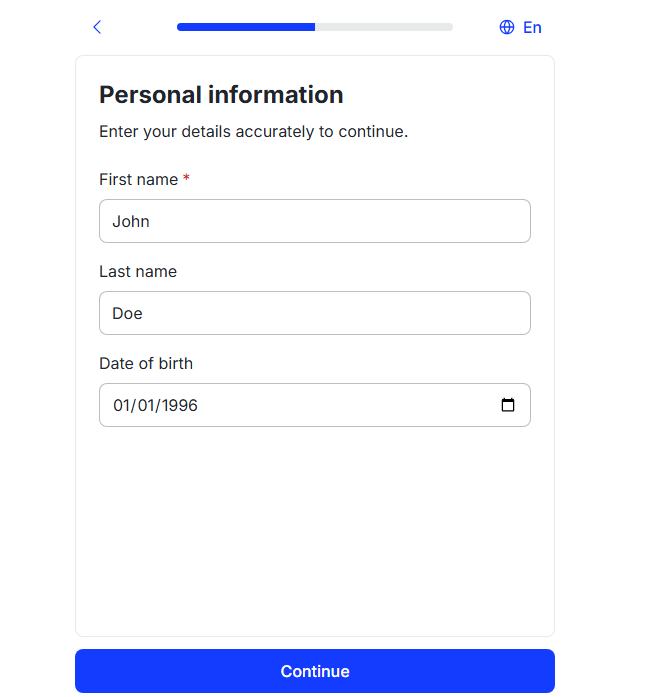Click the 'Enter your details accurately' subtitle
Screen dimensions: 651x697
click(x=253, y=132)
